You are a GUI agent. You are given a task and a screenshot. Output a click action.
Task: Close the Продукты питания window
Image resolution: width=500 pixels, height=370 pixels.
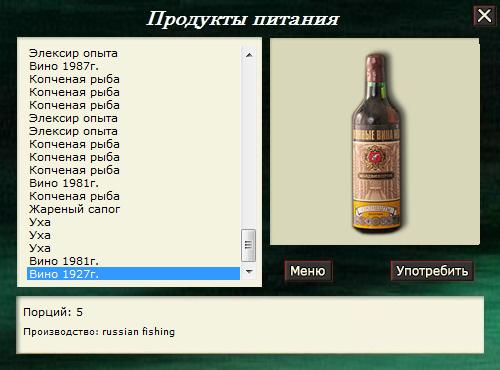484,16
